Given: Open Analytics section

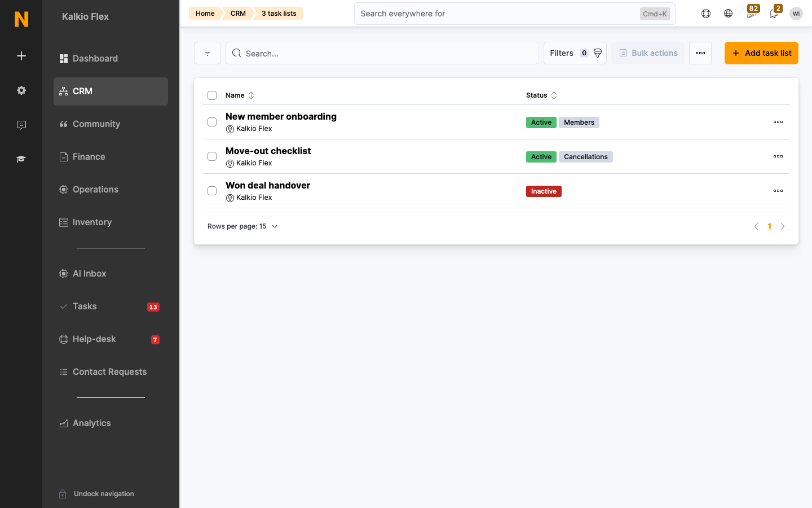Looking at the screenshot, I should [x=111, y=423].
